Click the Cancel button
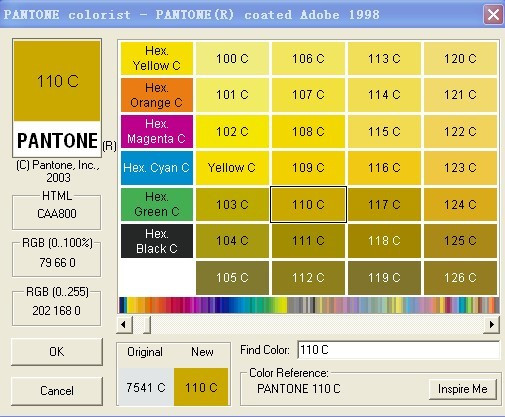This screenshot has height=417, width=505. [57, 391]
